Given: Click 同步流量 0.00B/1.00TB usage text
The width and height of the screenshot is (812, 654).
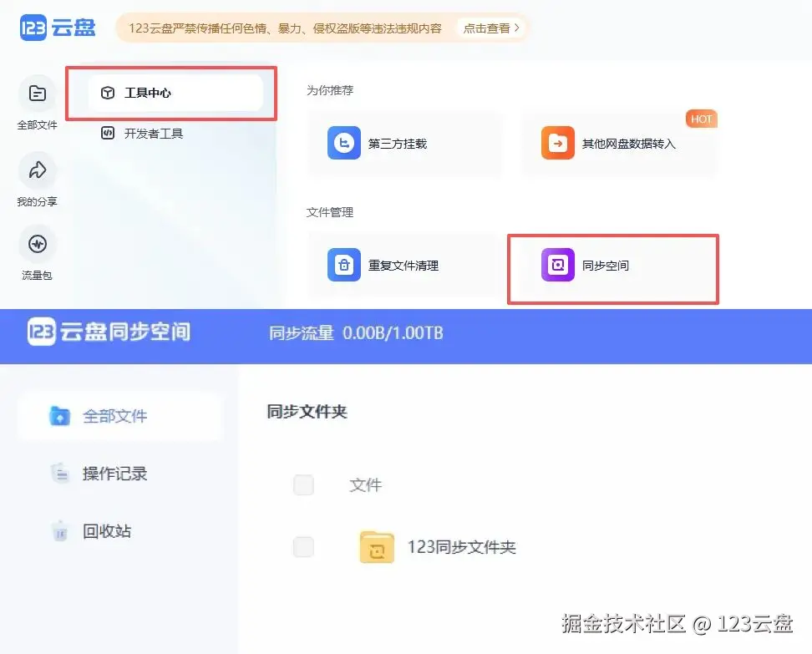Looking at the screenshot, I should coord(356,332).
